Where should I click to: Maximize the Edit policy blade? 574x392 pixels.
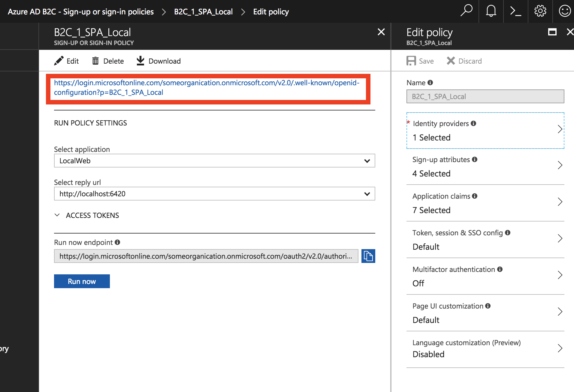tap(552, 32)
